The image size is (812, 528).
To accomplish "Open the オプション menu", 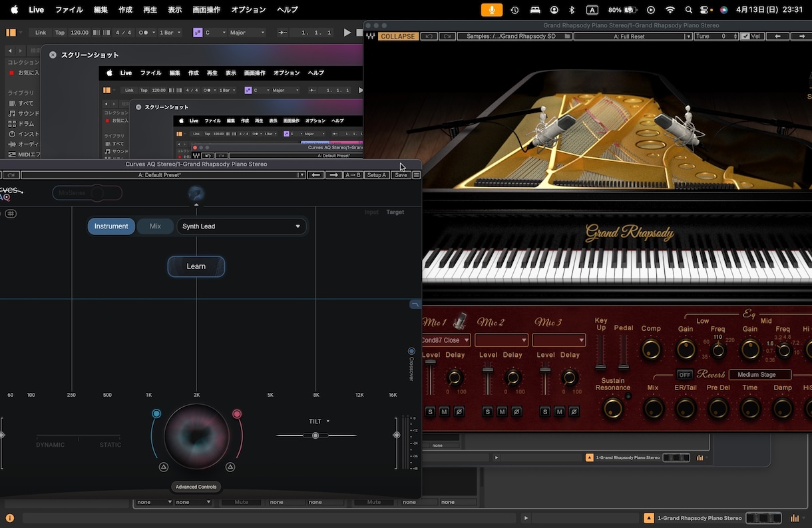I will point(248,10).
